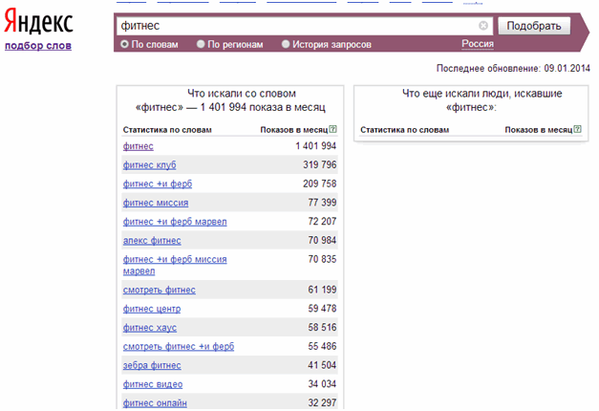599x411 pixels.
Task: Open the фитнес +и ферб марвел link
Action: click(175, 222)
